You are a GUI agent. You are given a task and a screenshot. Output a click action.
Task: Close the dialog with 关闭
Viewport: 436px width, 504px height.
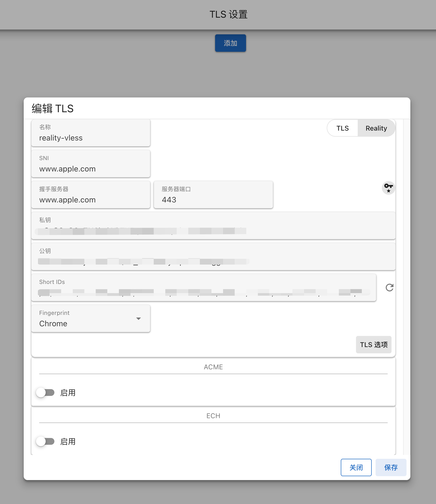click(356, 467)
